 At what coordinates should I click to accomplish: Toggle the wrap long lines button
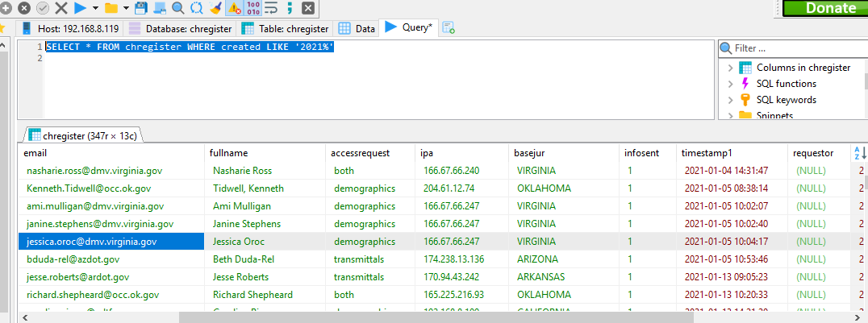tap(271, 8)
